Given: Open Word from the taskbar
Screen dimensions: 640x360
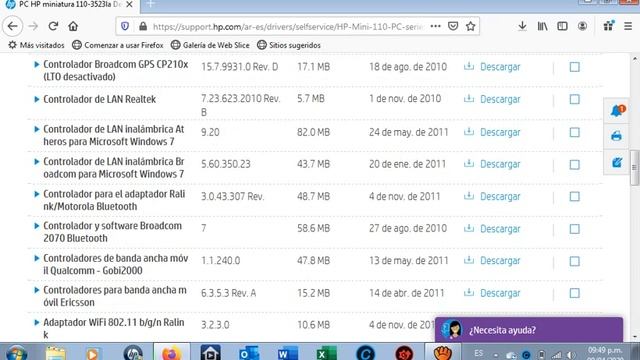Looking at the screenshot, I should [x=287, y=353].
